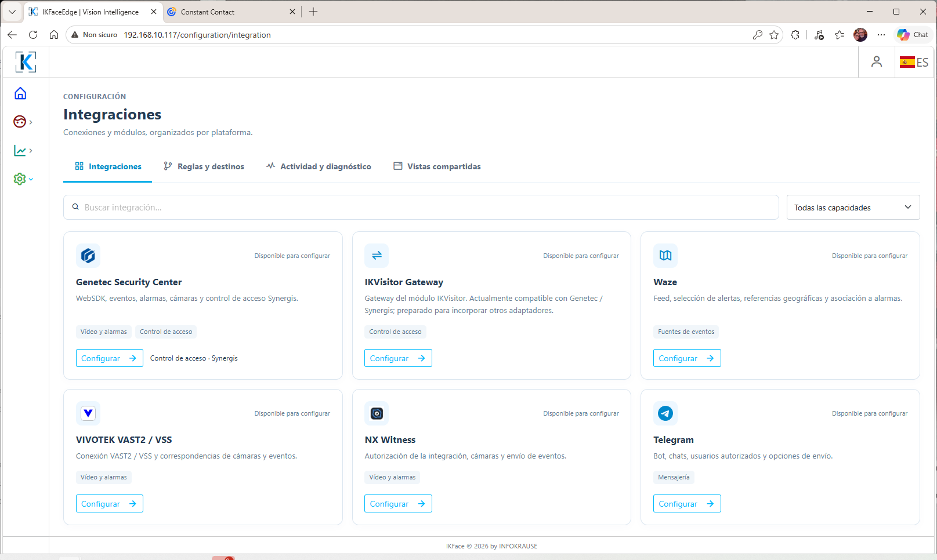Image resolution: width=937 pixels, height=560 pixels.
Task: Open the ES language selector
Action: (914, 62)
